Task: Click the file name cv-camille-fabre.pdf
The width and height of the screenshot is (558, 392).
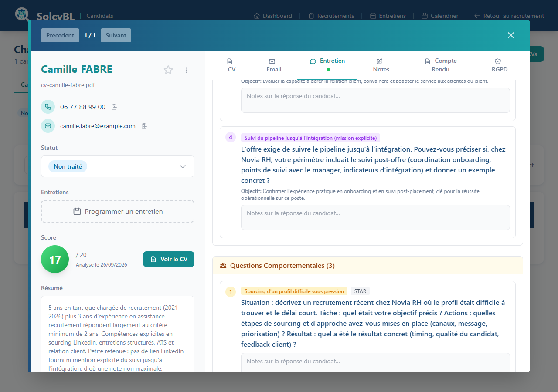Action: pyautogui.click(x=68, y=85)
